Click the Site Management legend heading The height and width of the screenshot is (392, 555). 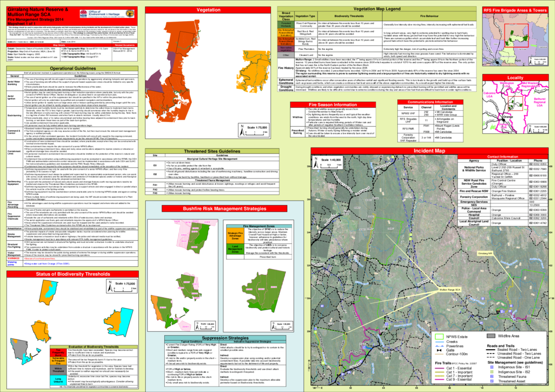tap(515, 363)
